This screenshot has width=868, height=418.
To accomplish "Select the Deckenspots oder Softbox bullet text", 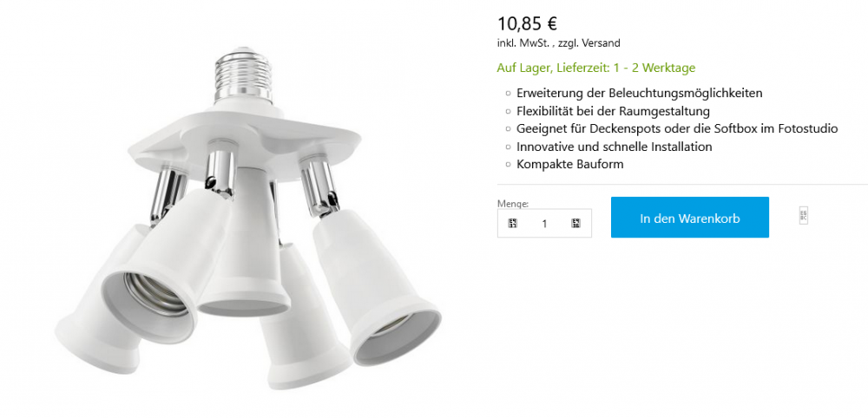I will pos(677,129).
